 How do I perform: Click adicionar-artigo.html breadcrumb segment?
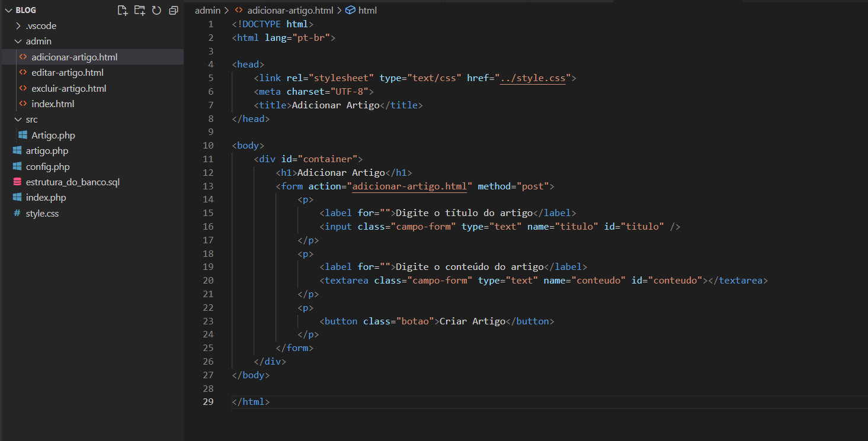(291, 10)
